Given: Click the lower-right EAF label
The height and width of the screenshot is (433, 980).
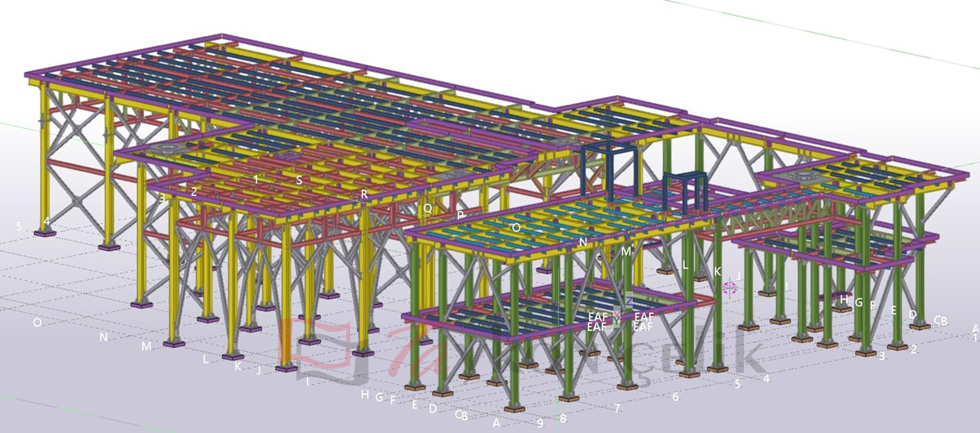Looking at the screenshot, I should pos(644,327).
